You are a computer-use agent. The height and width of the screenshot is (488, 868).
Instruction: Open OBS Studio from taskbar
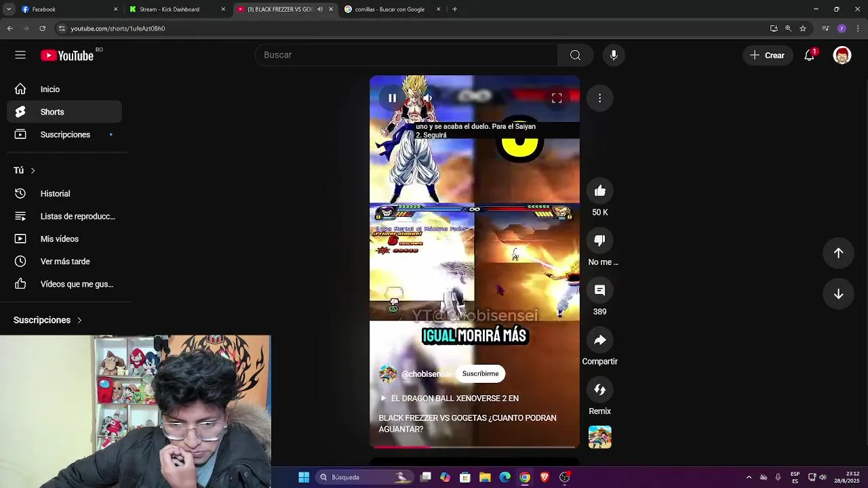coord(564,477)
